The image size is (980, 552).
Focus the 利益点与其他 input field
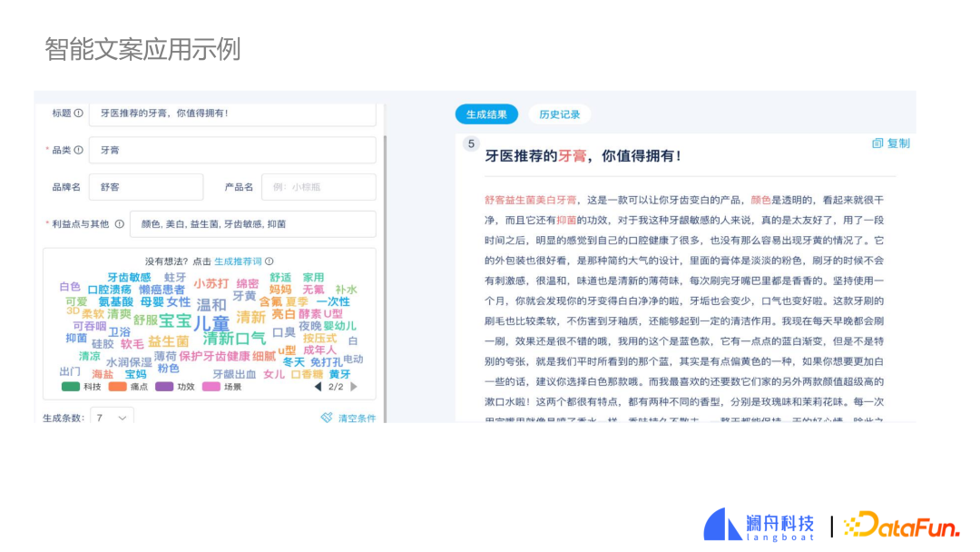(x=253, y=224)
